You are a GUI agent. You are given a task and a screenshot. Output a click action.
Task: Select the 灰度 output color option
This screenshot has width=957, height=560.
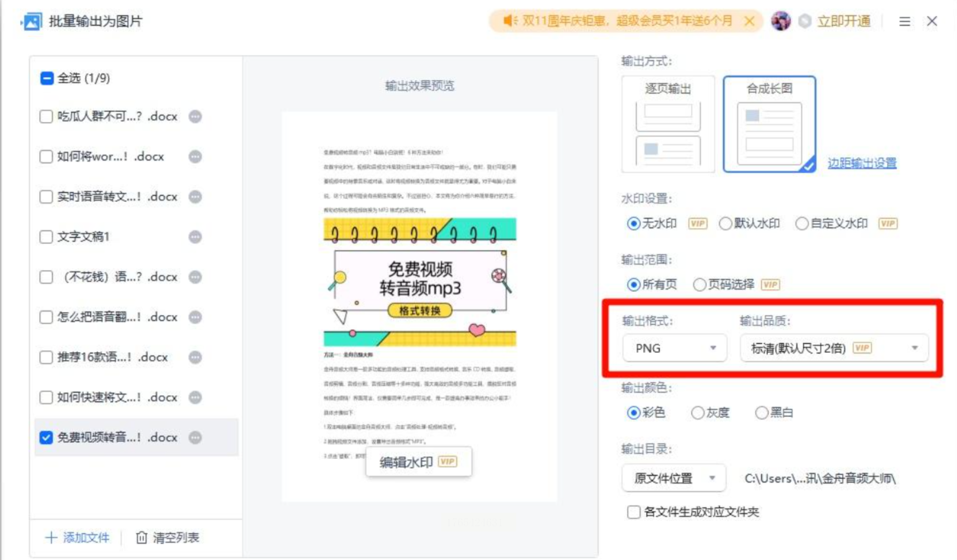pyautogui.click(x=698, y=412)
